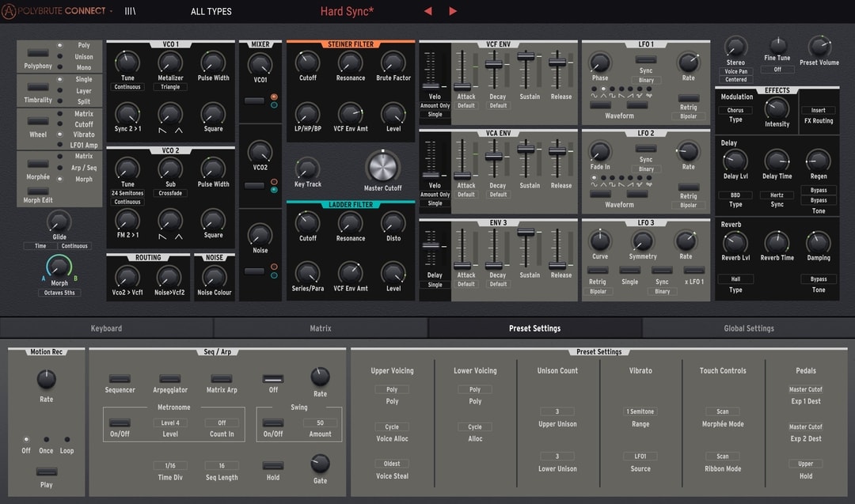Viewport: 855px width, 504px height.
Task: Adjust the VCF ENV Attack slider
Action: (462, 86)
